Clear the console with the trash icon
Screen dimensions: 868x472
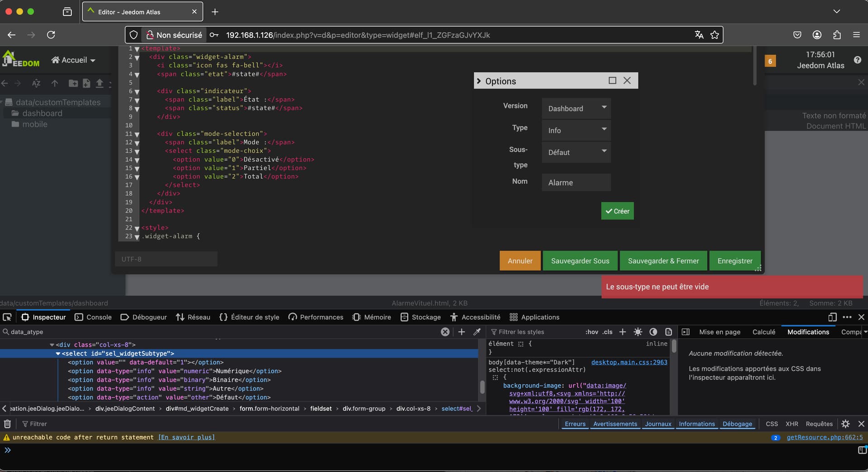(7, 424)
